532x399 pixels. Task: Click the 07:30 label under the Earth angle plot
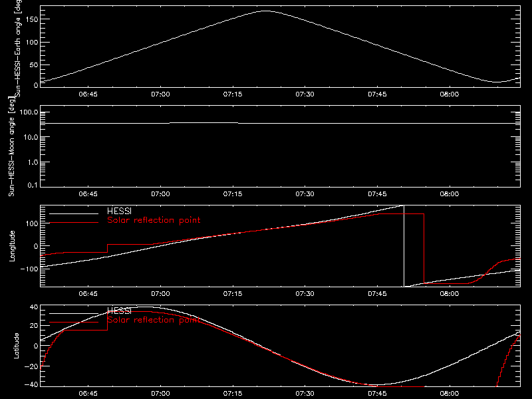305,94
